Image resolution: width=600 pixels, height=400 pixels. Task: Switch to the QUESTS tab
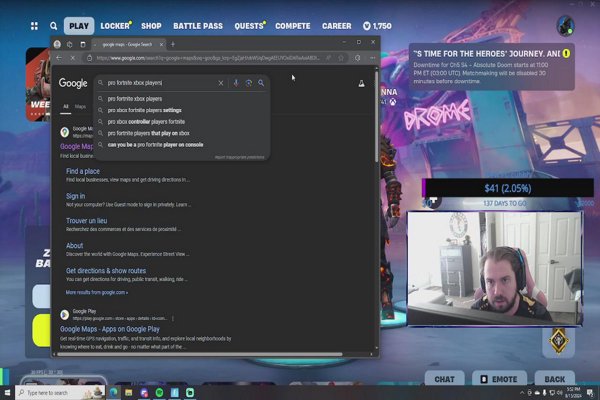pos(249,26)
